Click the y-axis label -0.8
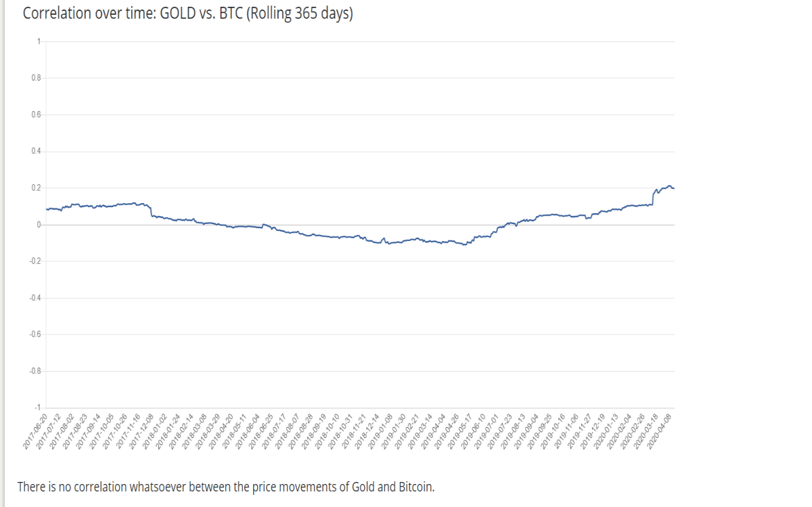812x507 pixels. tap(35, 371)
